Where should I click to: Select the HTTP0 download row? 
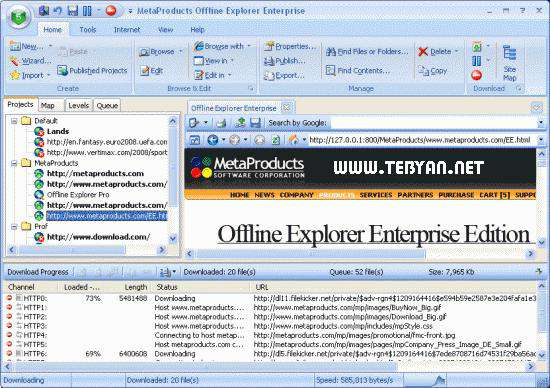(270, 298)
